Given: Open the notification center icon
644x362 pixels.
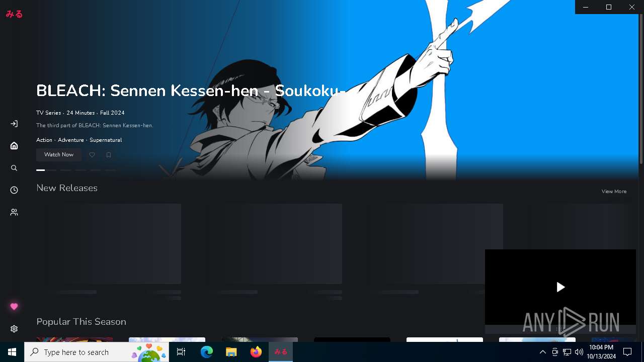Looking at the screenshot, I should (x=627, y=352).
